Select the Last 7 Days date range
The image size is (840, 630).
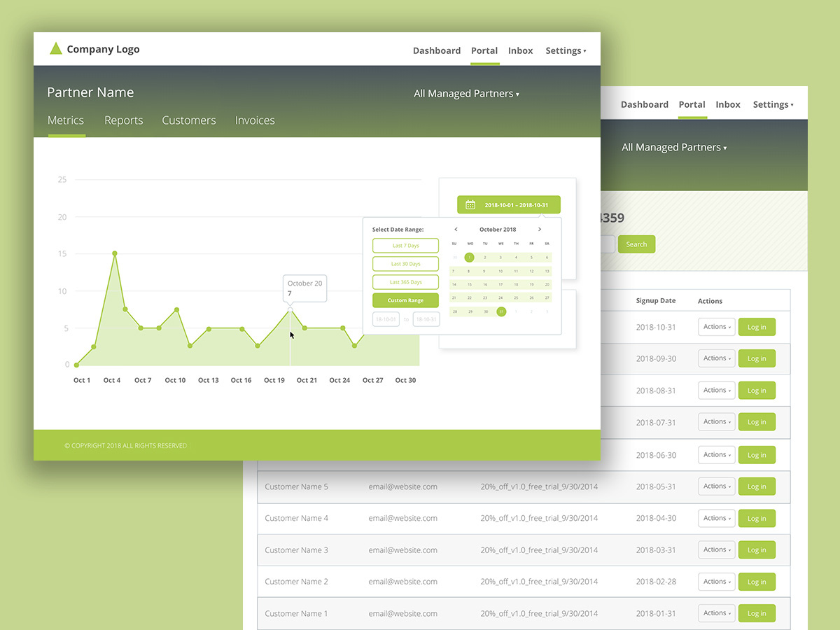pos(405,245)
